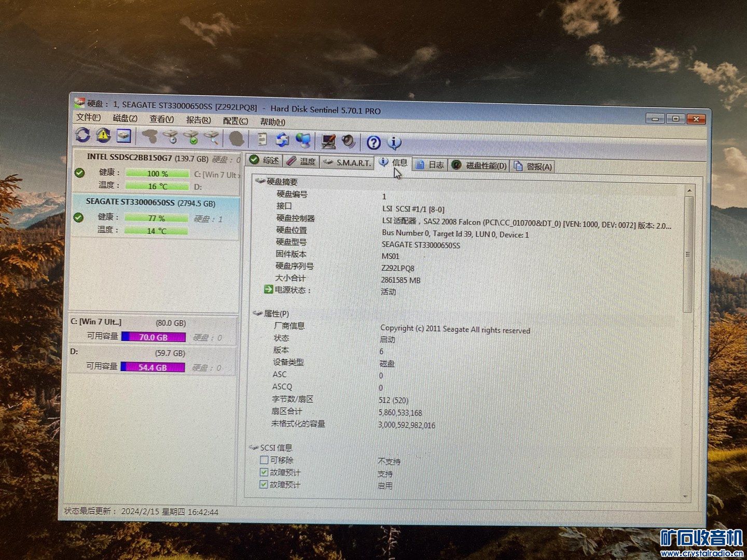The width and height of the screenshot is (747, 560).
Task: Click the blue circular arrows update icon
Action: pyautogui.click(x=282, y=139)
